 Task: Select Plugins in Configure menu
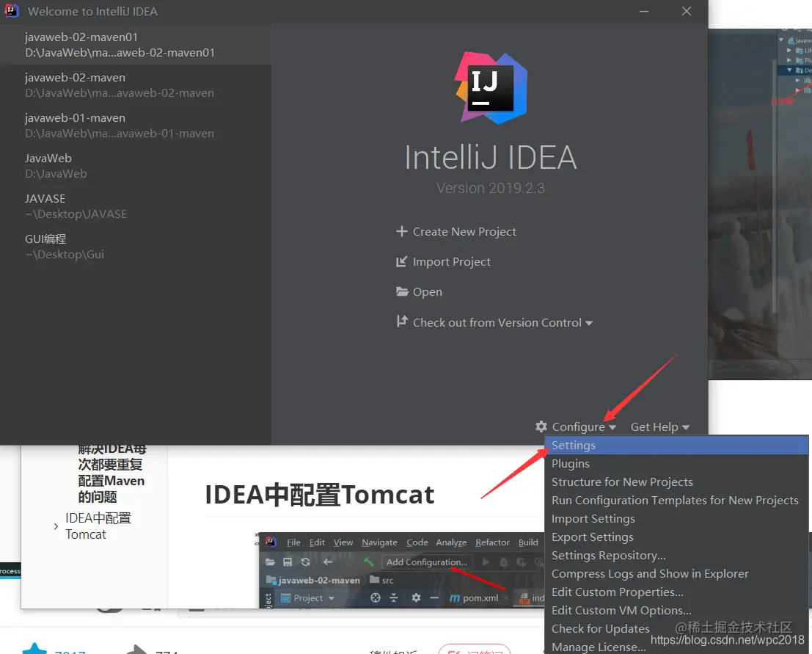click(676, 463)
